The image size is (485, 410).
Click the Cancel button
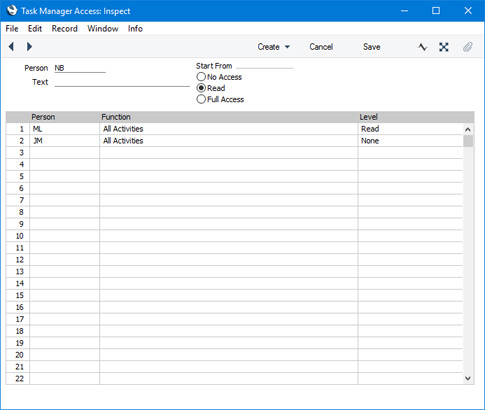click(321, 47)
